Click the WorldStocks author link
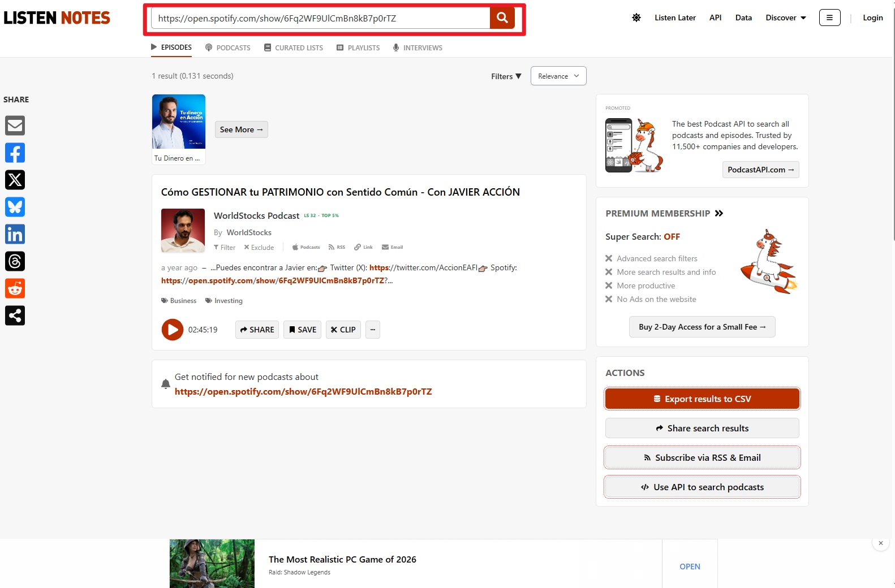Viewport: 895px width, 588px height. pos(249,232)
